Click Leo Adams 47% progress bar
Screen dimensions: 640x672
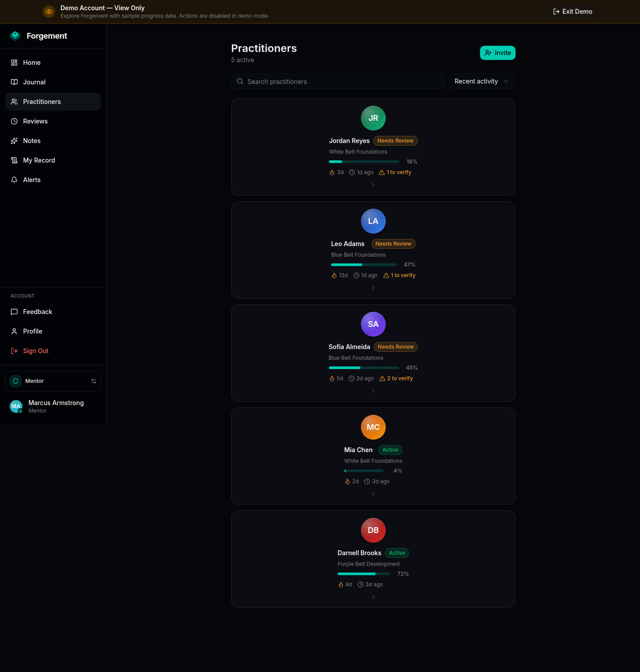coord(364,265)
